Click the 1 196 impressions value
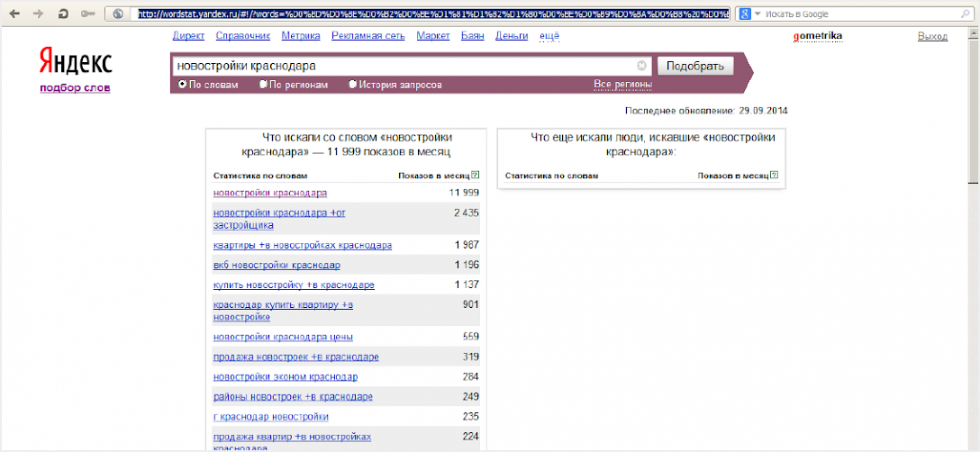The height and width of the screenshot is (452, 980). pos(467,265)
